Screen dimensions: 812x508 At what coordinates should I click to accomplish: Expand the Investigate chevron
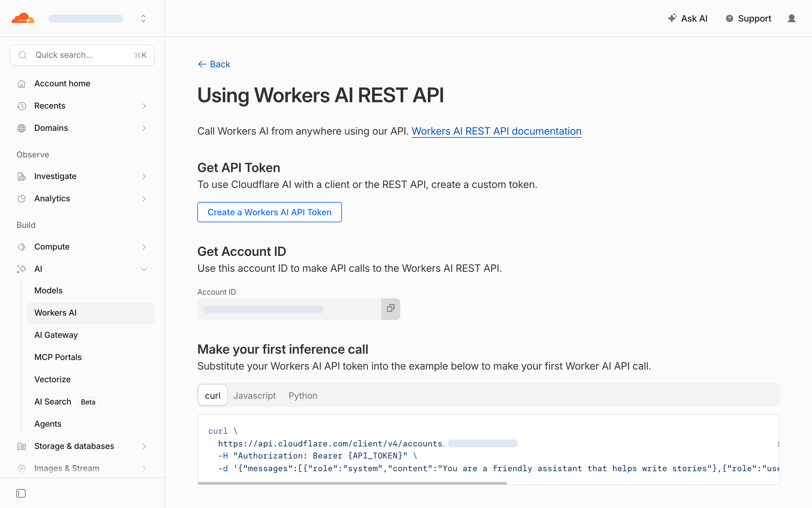(144, 177)
